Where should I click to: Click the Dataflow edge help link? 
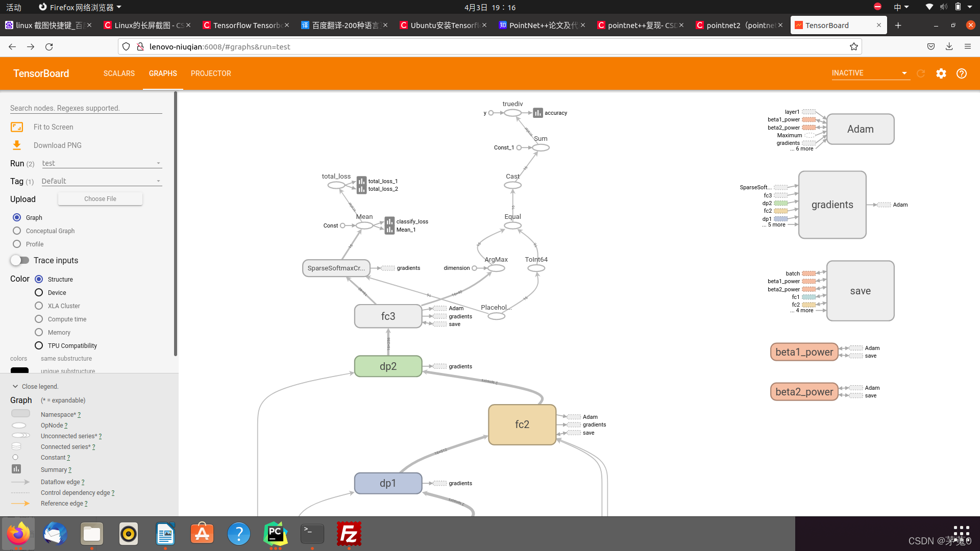coord(83,482)
